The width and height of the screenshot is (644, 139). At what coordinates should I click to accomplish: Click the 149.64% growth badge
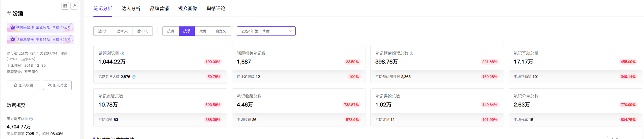490,105
